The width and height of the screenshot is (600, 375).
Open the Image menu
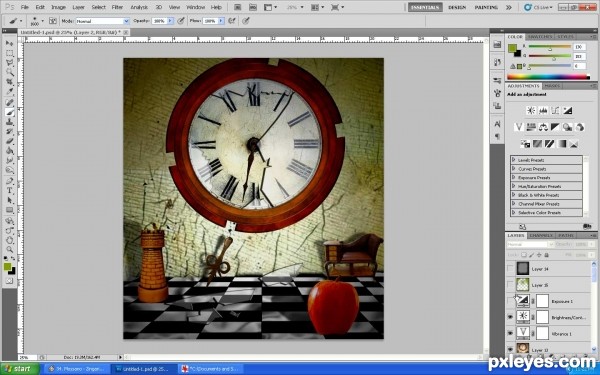[58, 7]
